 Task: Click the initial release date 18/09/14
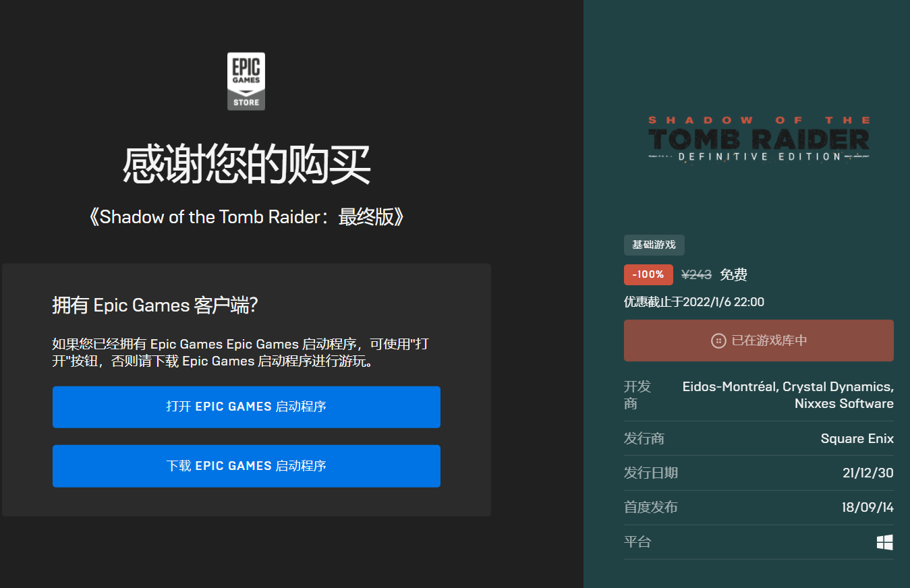tap(868, 508)
